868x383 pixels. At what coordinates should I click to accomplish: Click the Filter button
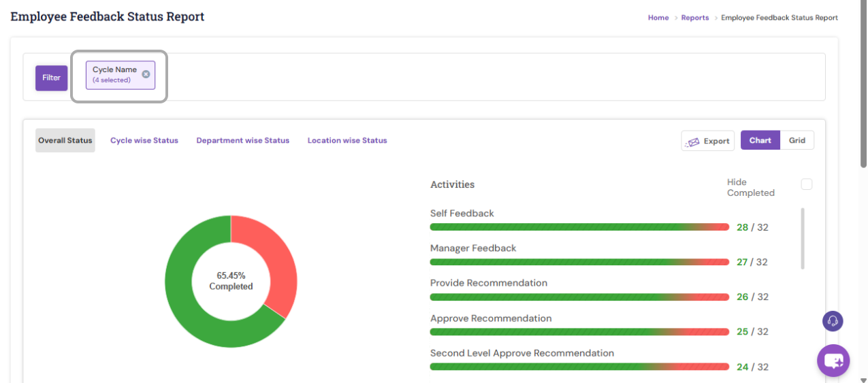[x=52, y=78]
